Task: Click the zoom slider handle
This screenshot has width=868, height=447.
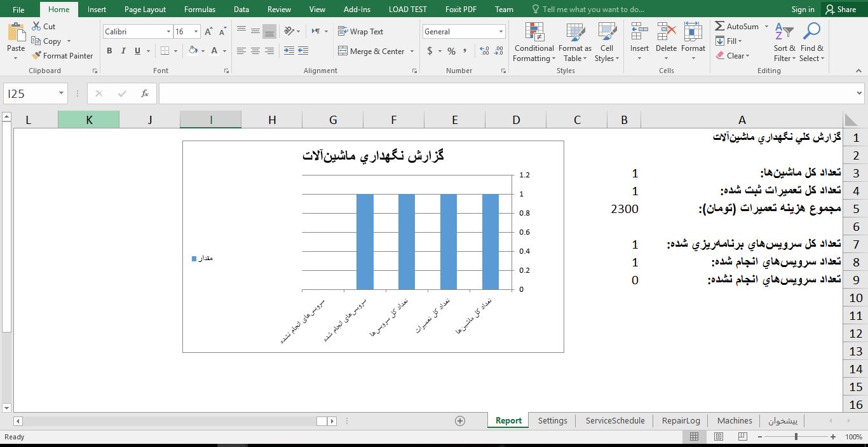Action: 796,437
